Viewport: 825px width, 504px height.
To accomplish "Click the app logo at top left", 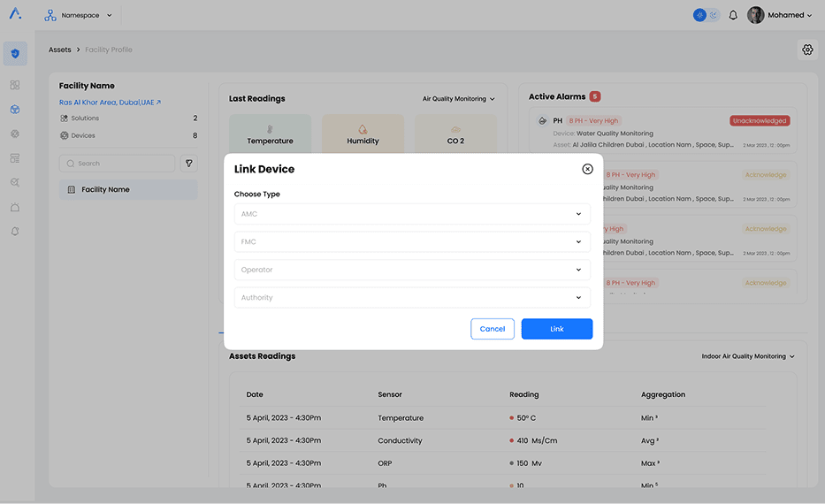I will [15, 14].
